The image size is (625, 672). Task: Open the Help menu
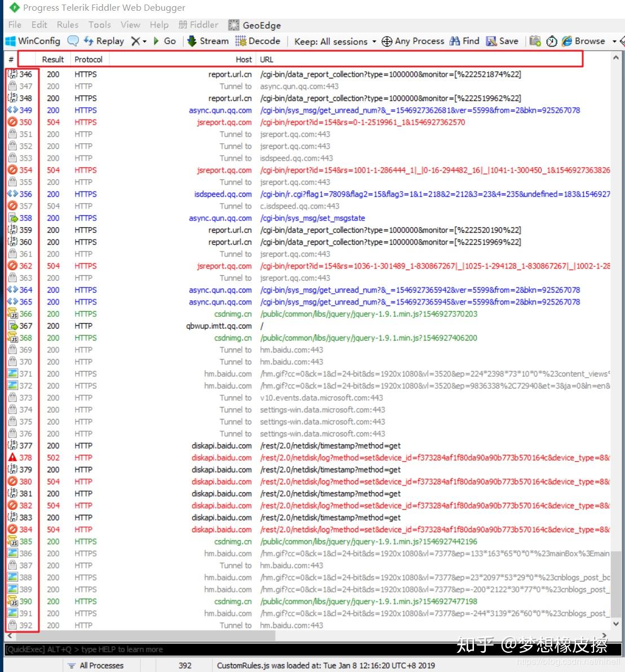[159, 25]
